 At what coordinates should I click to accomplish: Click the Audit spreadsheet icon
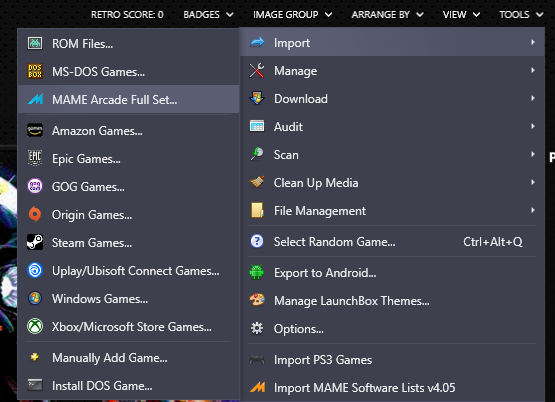click(257, 126)
